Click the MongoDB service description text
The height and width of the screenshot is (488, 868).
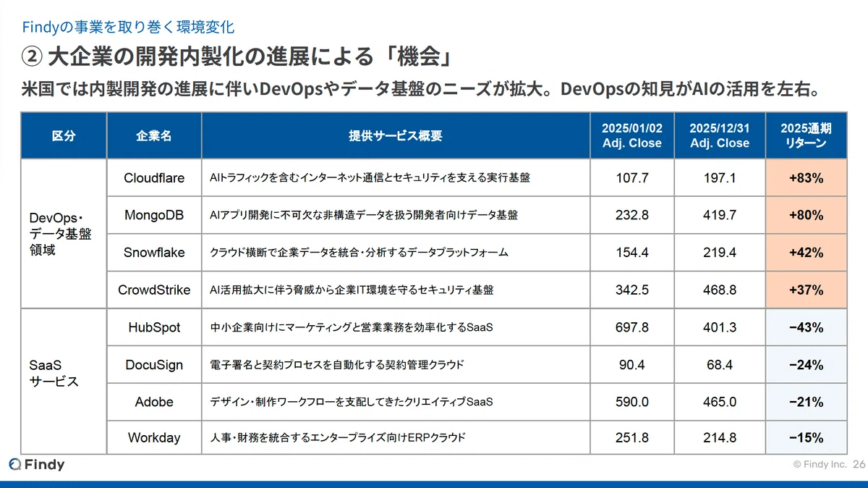pos(363,215)
